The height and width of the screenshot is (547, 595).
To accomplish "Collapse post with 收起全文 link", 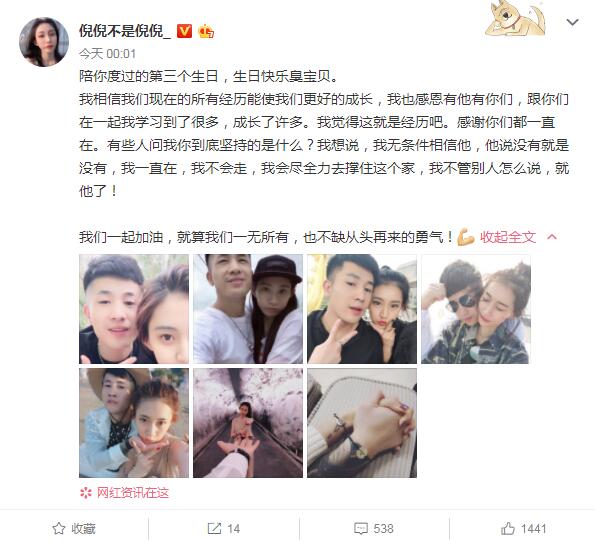I will (508, 237).
